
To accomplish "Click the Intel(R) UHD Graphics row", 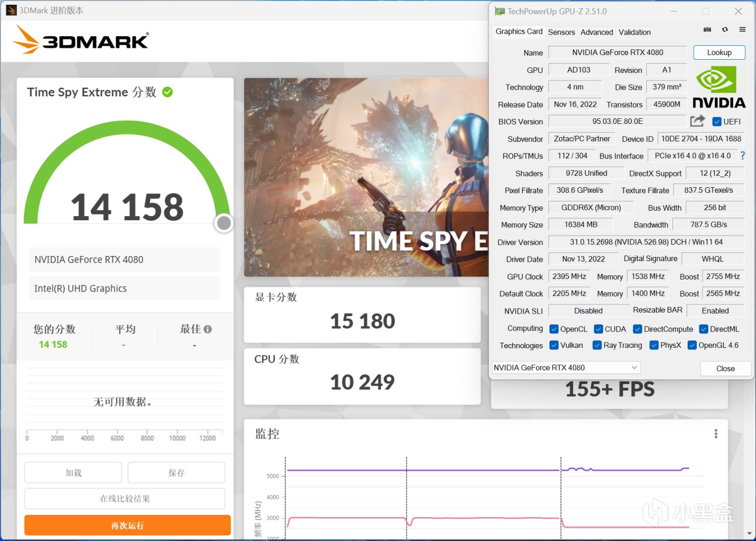I will click(x=125, y=288).
